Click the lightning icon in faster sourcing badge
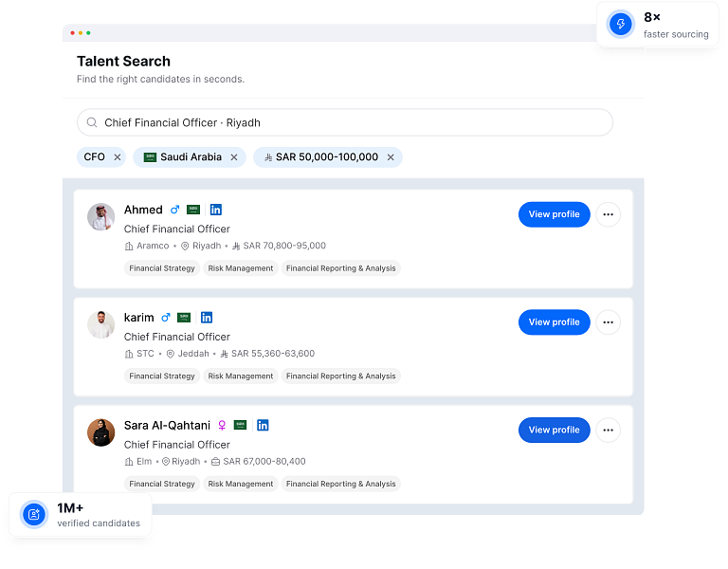The width and height of the screenshot is (728, 569). click(x=620, y=24)
